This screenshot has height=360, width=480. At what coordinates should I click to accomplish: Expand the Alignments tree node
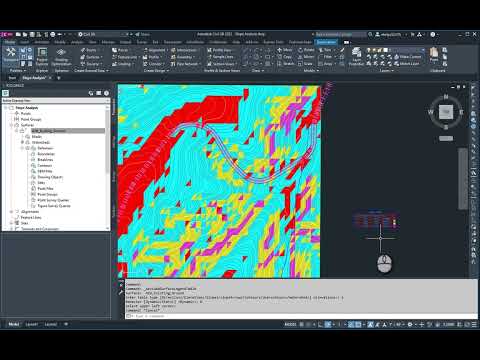(x=11, y=212)
